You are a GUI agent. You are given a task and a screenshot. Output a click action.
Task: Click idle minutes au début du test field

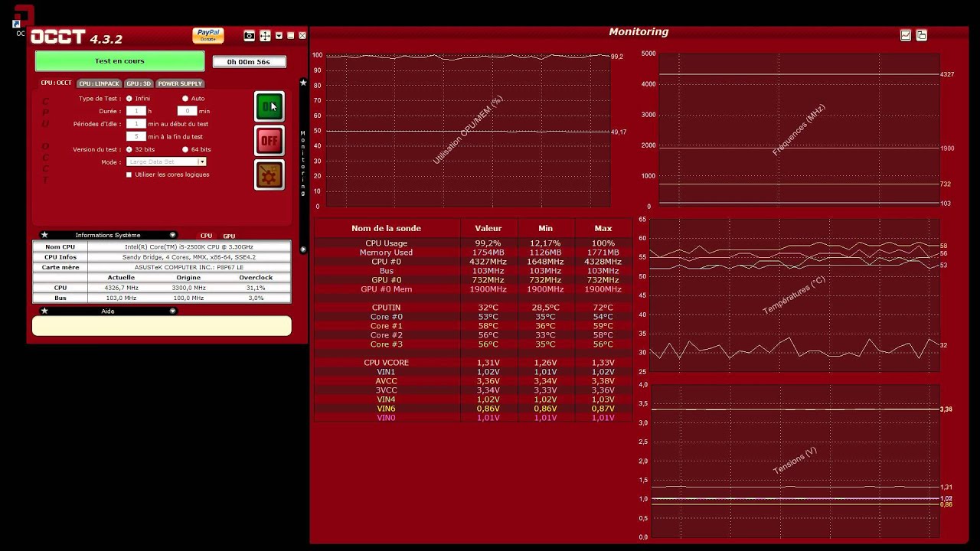pyautogui.click(x=136, y=124)
